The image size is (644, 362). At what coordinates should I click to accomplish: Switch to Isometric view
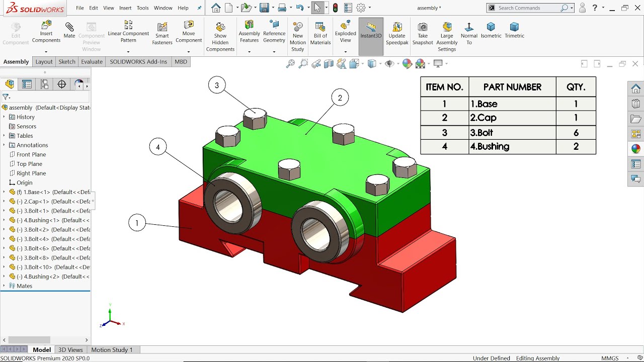click(x=491, y=30)
